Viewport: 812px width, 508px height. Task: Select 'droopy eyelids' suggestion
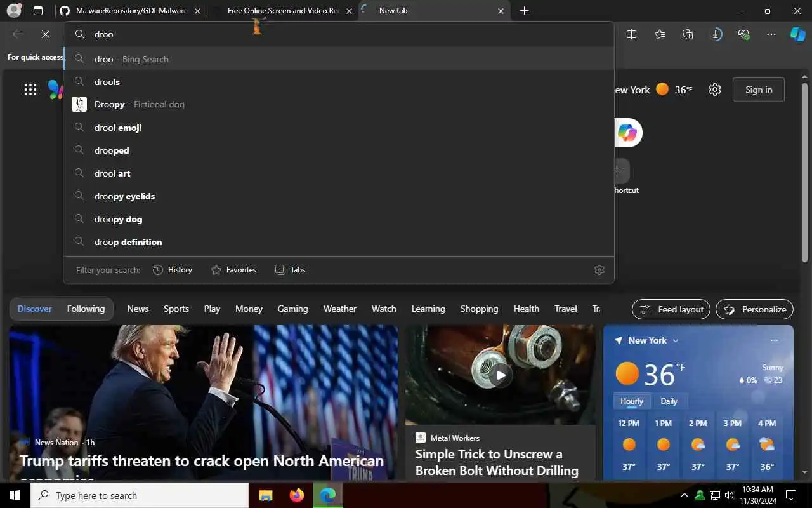[339, 196]
